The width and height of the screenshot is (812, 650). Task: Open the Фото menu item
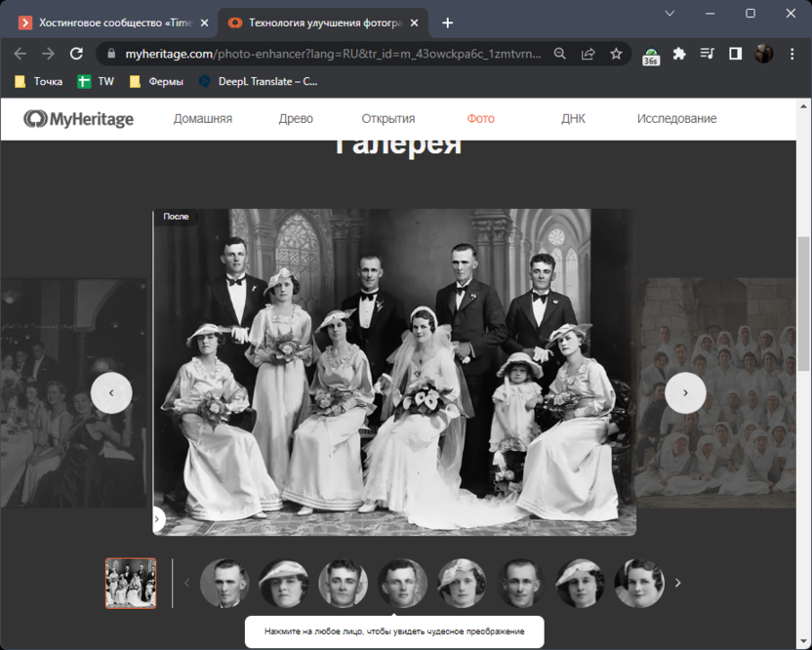[x=480, y=119]
